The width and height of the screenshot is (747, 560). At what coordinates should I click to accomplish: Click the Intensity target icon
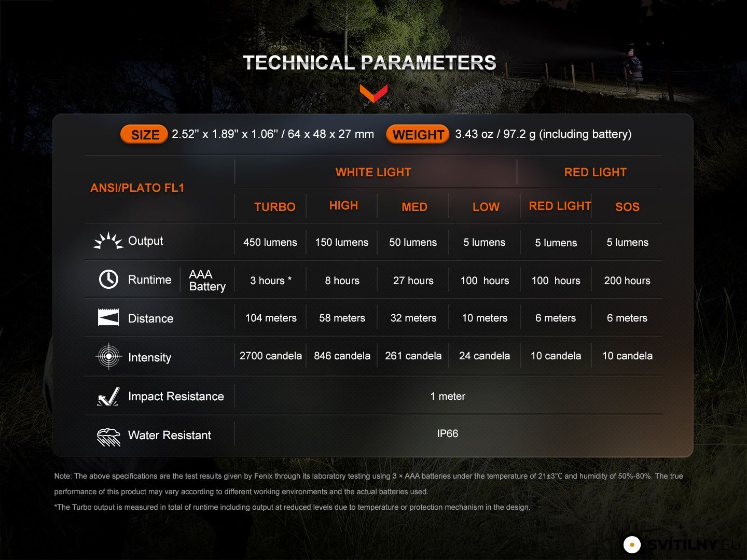109,356
